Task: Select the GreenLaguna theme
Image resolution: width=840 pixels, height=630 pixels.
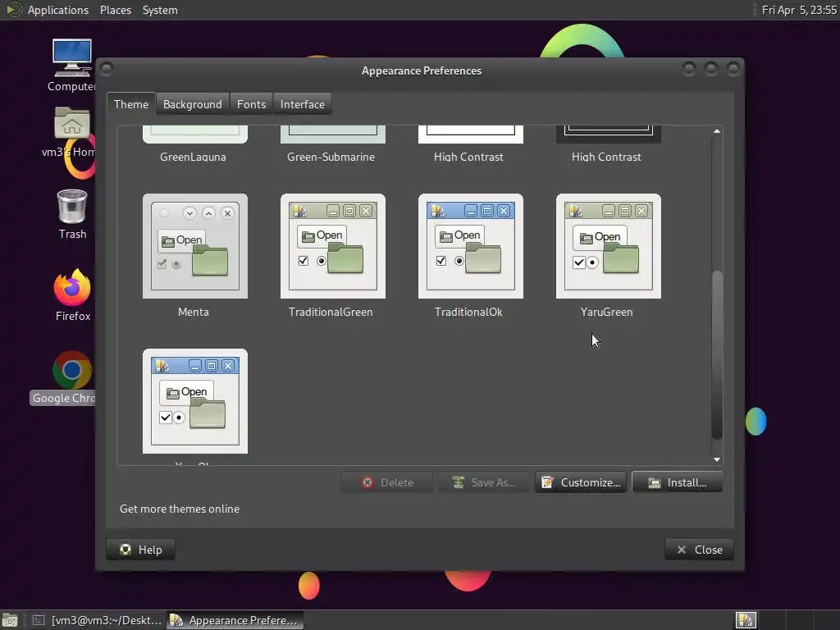Action: [195, 144]
